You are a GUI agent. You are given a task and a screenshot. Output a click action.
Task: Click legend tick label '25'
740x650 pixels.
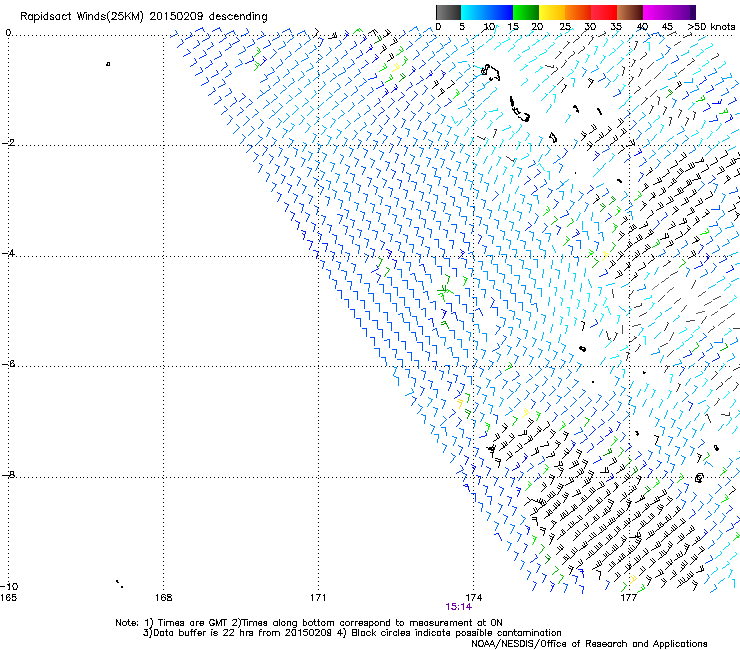(565, 26)
